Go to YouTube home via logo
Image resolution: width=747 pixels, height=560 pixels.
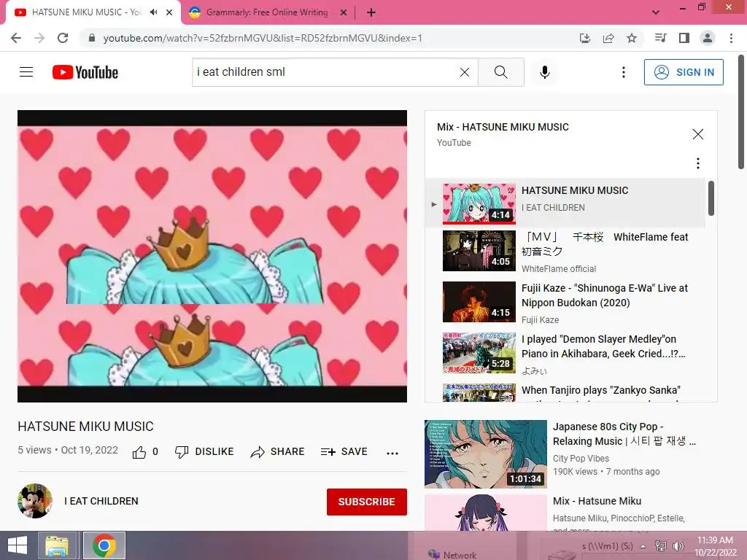click(85, 72)
